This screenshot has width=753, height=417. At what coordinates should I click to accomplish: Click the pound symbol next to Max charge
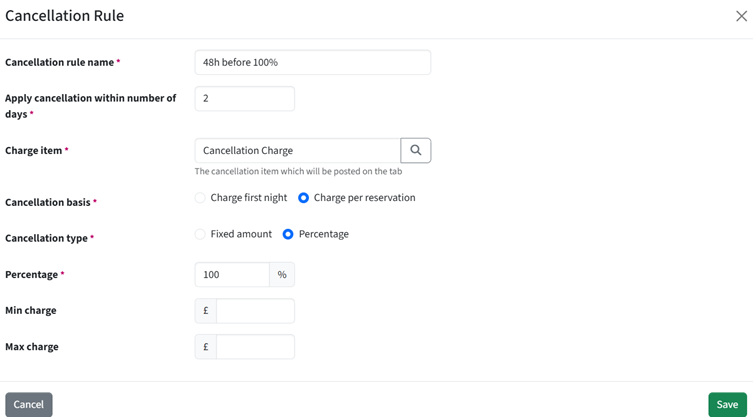(206, 347)
